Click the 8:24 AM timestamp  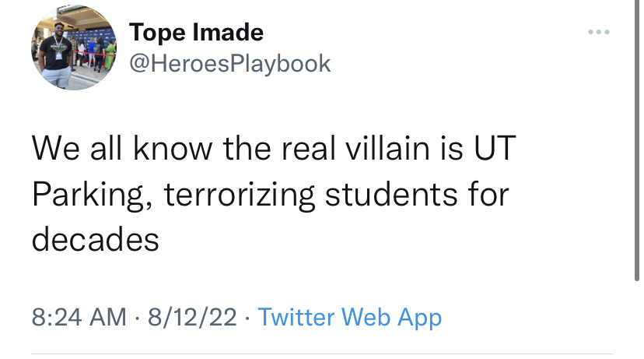[x=79, y=317]
